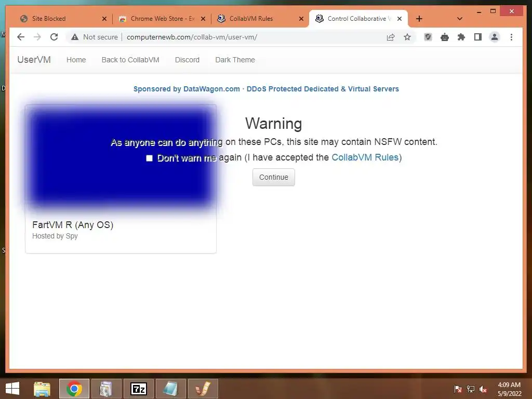532x399 pixels.
Task: Click the Not secure warning icon
Action: point(75,37)
